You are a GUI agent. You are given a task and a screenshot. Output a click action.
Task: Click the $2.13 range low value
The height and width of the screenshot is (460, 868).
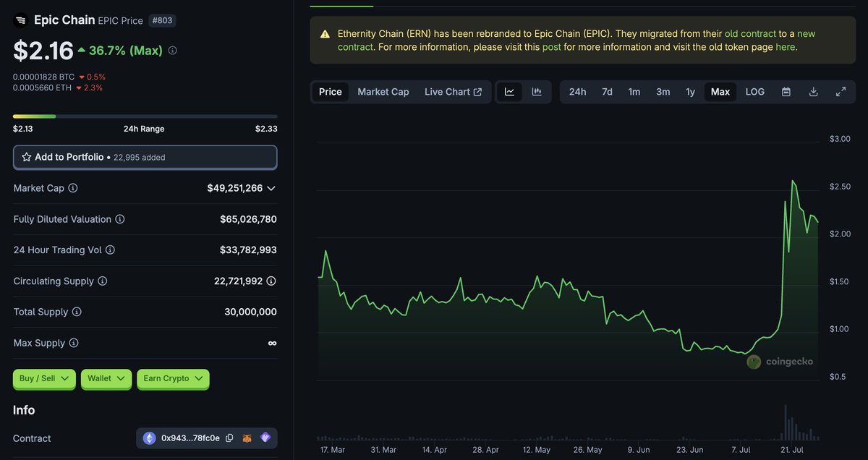(23, 129)
